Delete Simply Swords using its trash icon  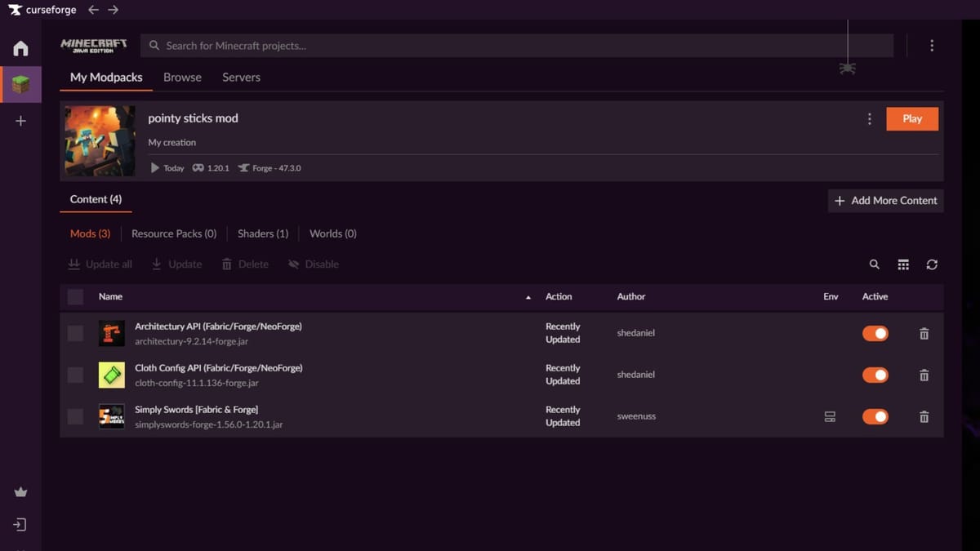[924, 416]
